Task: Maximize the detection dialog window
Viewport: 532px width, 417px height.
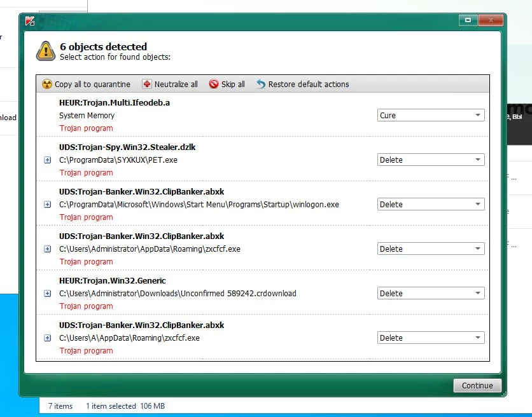Action: [x=468, y=20]
